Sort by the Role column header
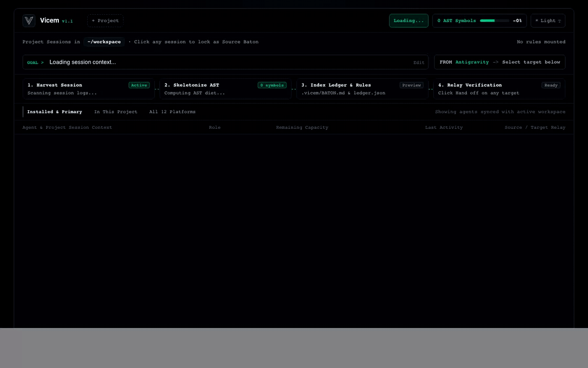 [x=215, y=128]
